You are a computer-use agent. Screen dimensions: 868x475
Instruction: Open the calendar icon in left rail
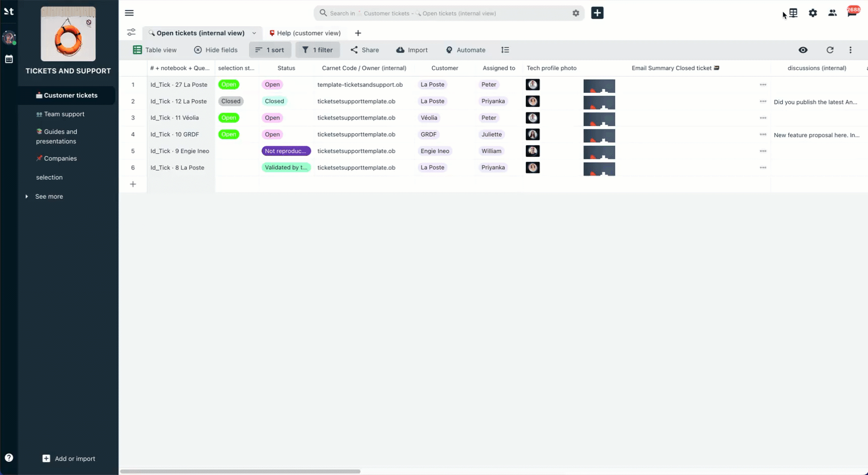point(9,59)
